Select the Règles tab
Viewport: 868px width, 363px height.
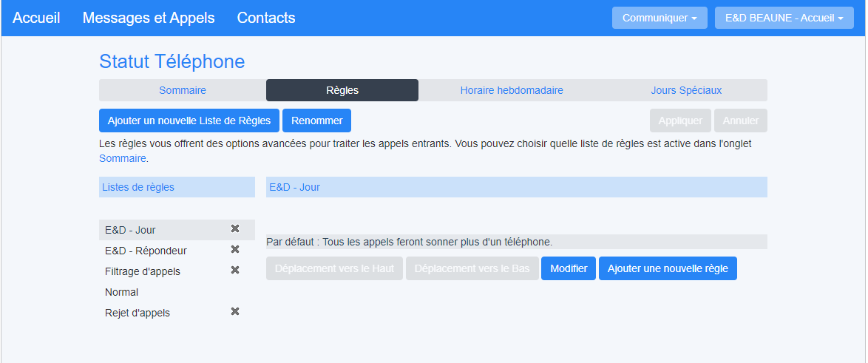[342, 90]
